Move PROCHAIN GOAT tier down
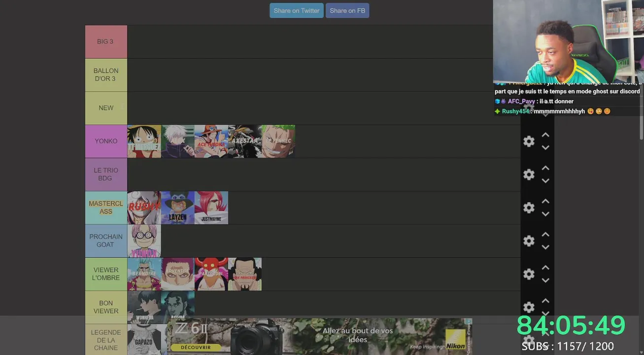 point(545,247)
